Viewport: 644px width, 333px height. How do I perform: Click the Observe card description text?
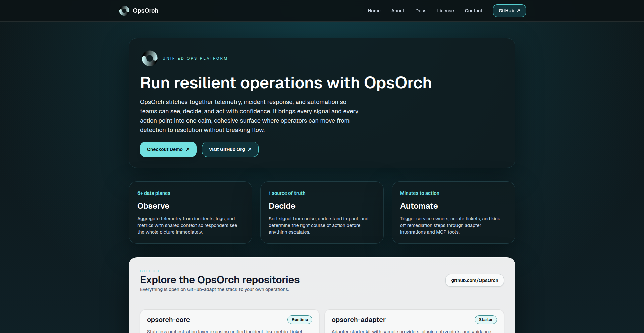point(187,225)
